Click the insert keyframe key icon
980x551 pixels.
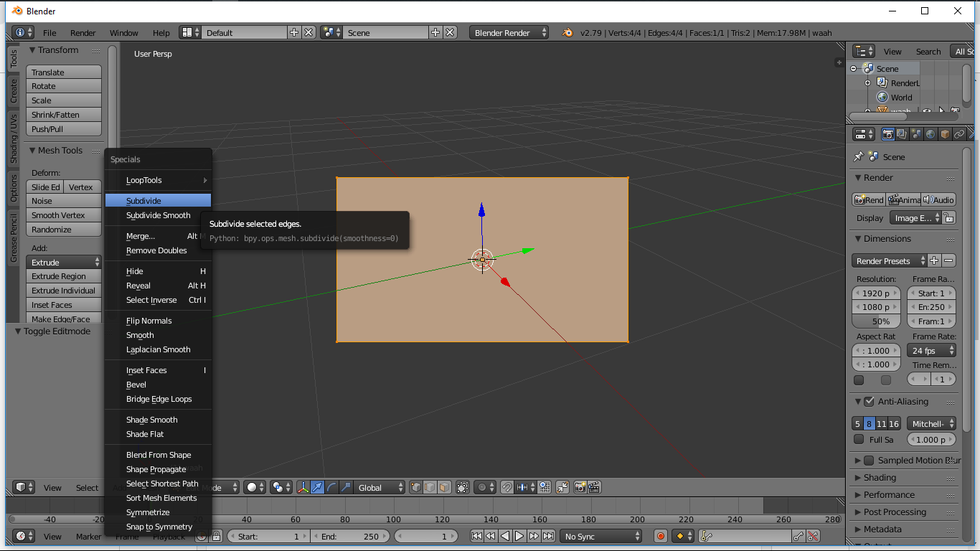pos(798,536)
